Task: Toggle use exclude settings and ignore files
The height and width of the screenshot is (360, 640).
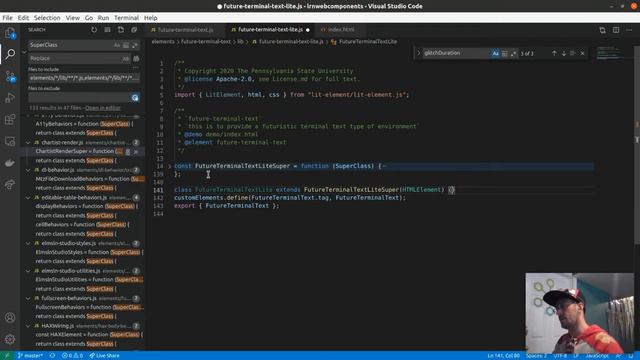Action: [x=135, y=98]
